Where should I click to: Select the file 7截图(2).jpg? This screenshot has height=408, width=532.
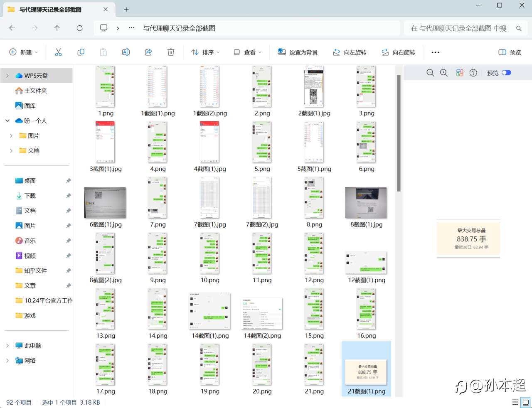pos(262,203)
